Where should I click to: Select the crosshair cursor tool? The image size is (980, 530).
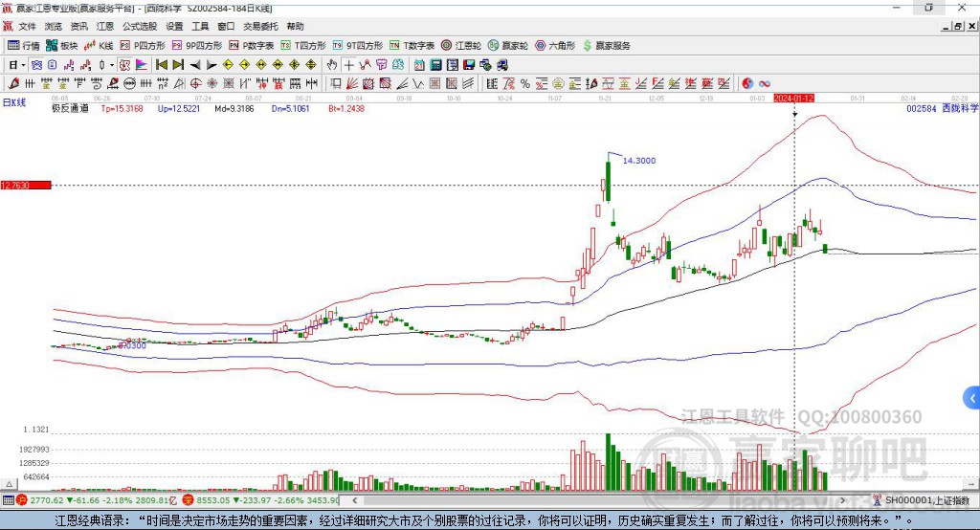[348, 65]
